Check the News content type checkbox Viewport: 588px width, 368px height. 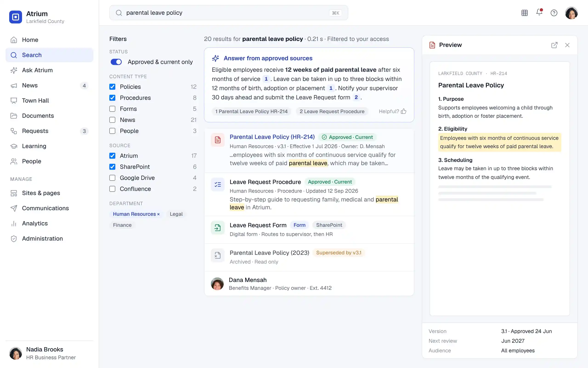tap(112, 120)
